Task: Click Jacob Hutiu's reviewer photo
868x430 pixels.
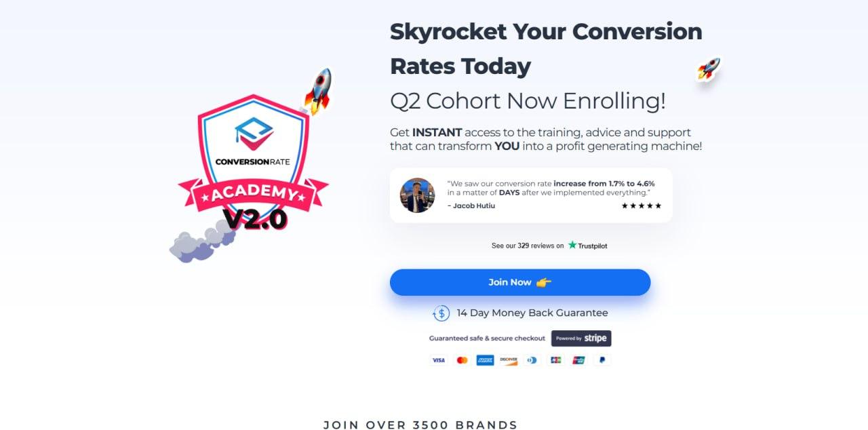Action: tap(417, 195)
